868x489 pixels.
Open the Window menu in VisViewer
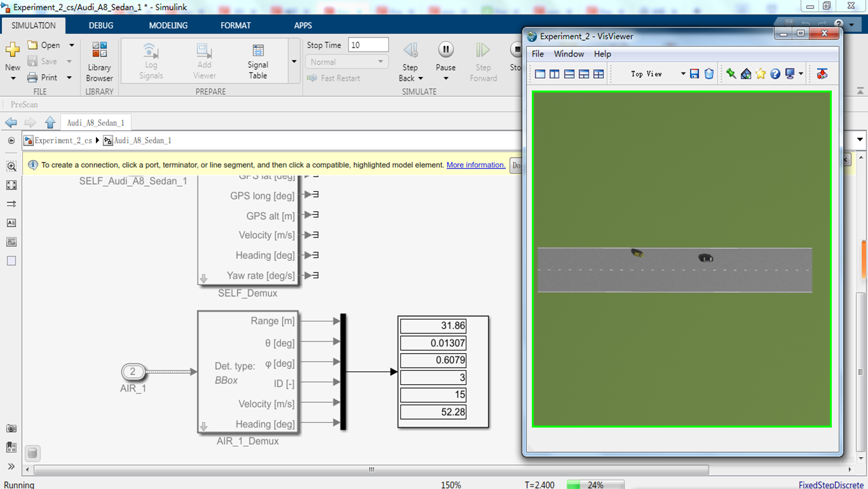(568, 54)
